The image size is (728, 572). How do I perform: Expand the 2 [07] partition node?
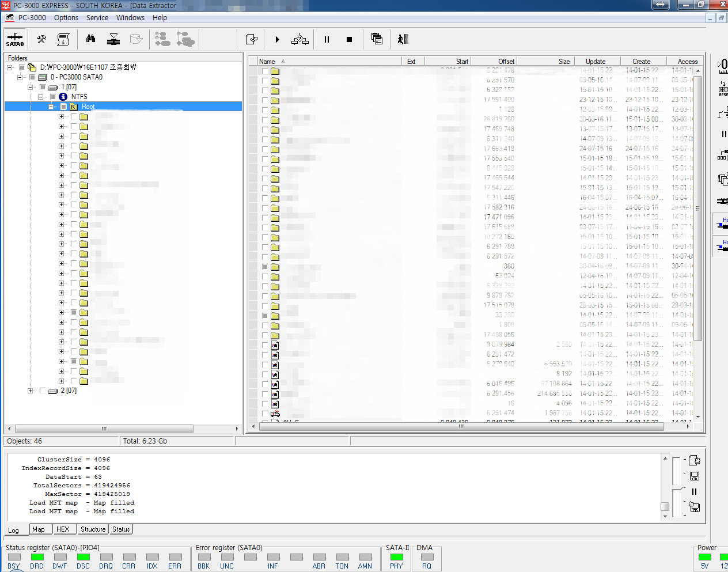(31, 391)
